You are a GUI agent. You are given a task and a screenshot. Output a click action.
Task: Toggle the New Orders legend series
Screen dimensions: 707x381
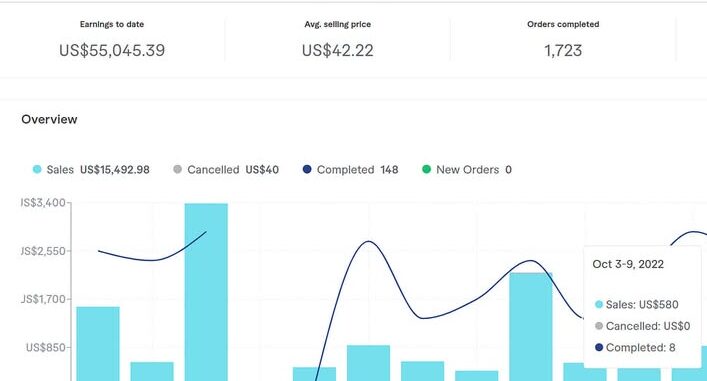tap(467, 170)
